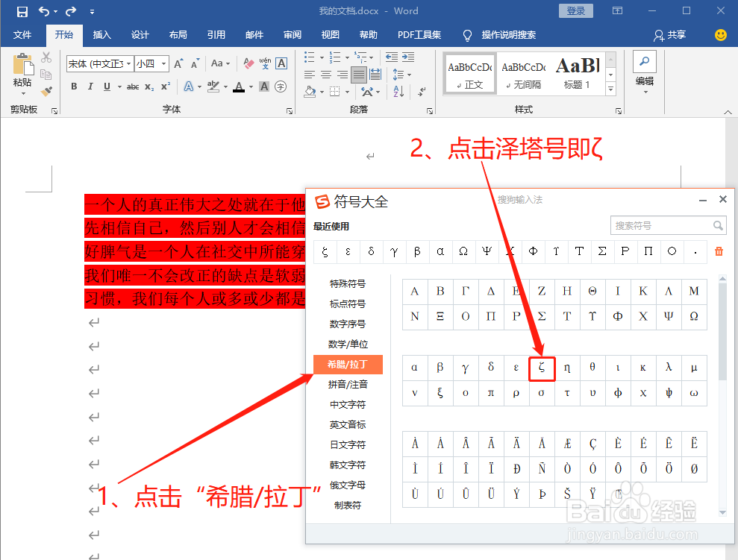
Task: Open the 文件 menu tab
Action: 22,35
